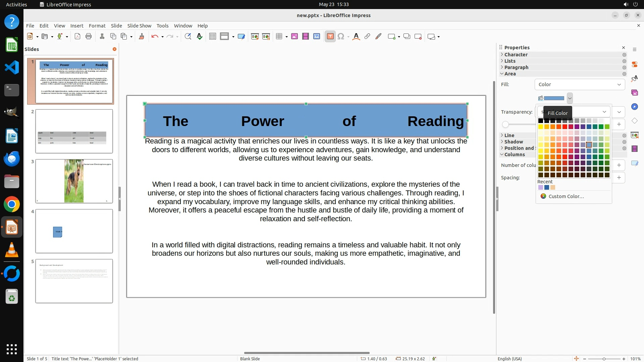Expand the Shadow section

pos(514,142)
